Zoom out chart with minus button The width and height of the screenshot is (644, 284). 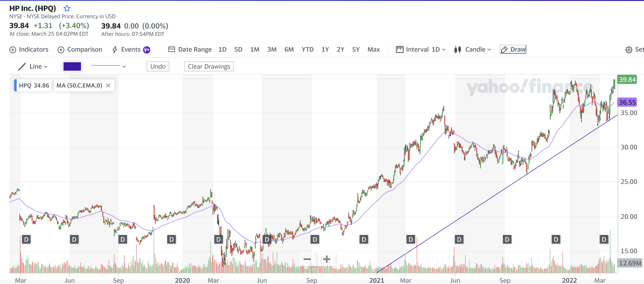point(307,259)
